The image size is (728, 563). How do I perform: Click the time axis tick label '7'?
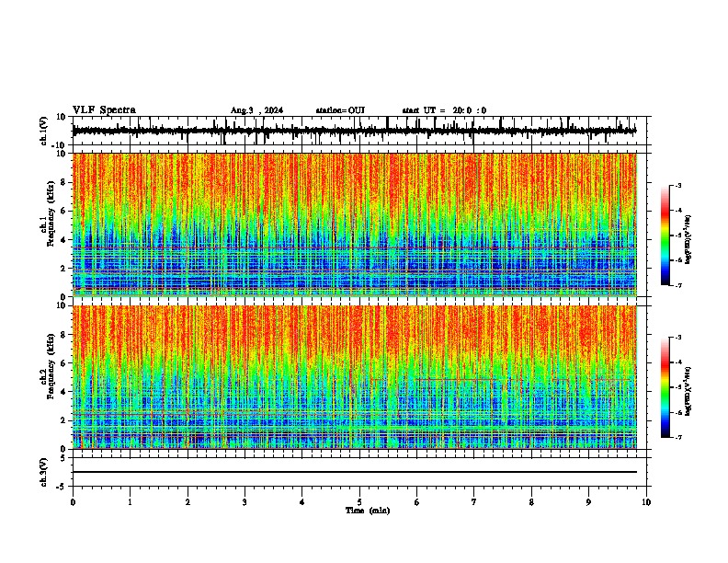(474, 502)
